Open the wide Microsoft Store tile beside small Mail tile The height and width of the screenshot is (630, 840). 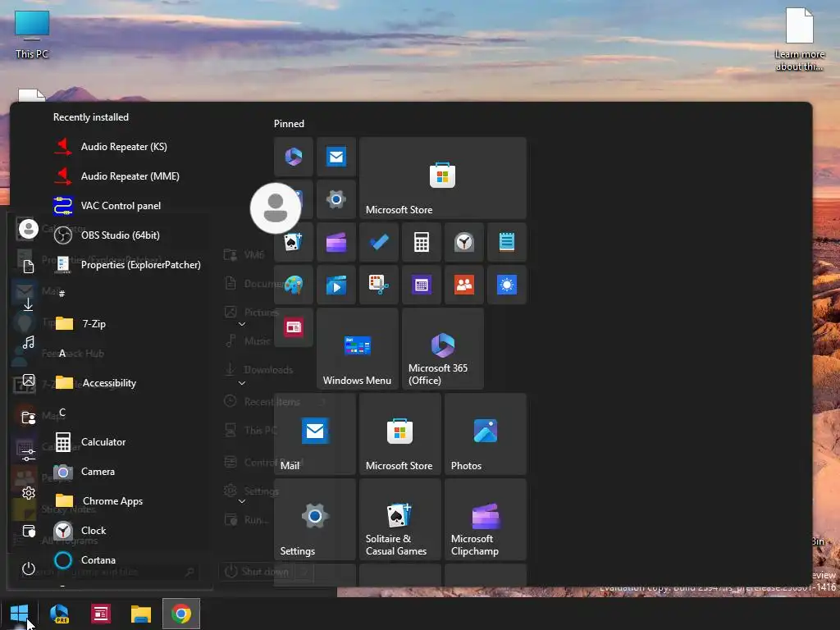[x=443, y=178]
